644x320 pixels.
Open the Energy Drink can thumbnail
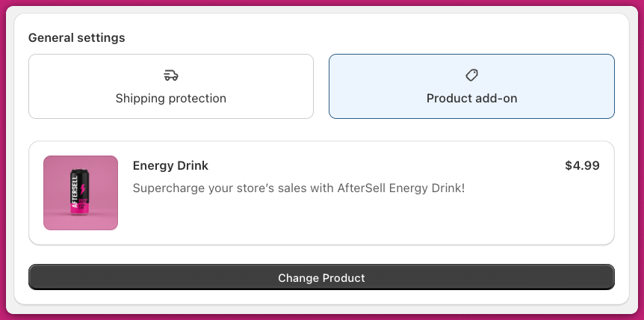pyautogui.click(x=81, y=193)
